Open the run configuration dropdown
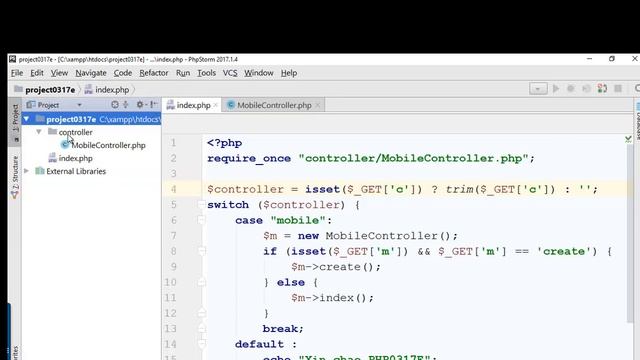The image size is (640, 360). 538,89
